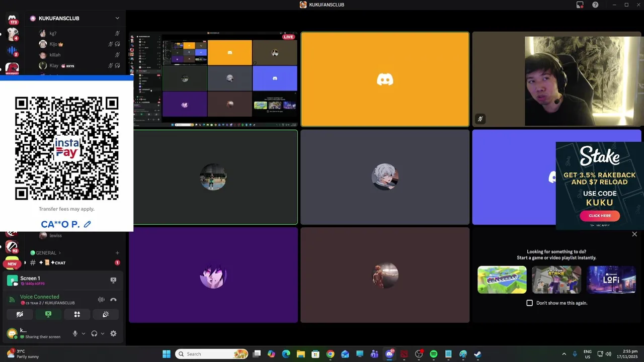Add a channel with GENERAL plus icon
644x362 pixels.
pos(117,253)
